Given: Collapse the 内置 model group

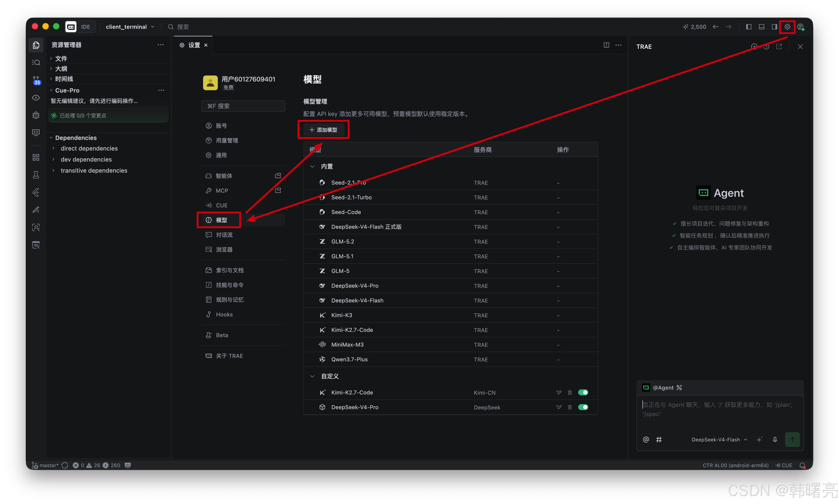Looking at the screenshot, I should click(x=312, y=166).
